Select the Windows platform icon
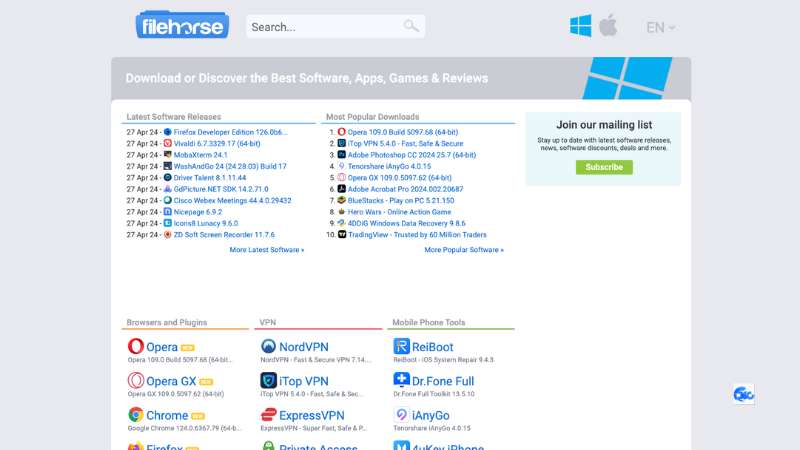 [581, 26]
